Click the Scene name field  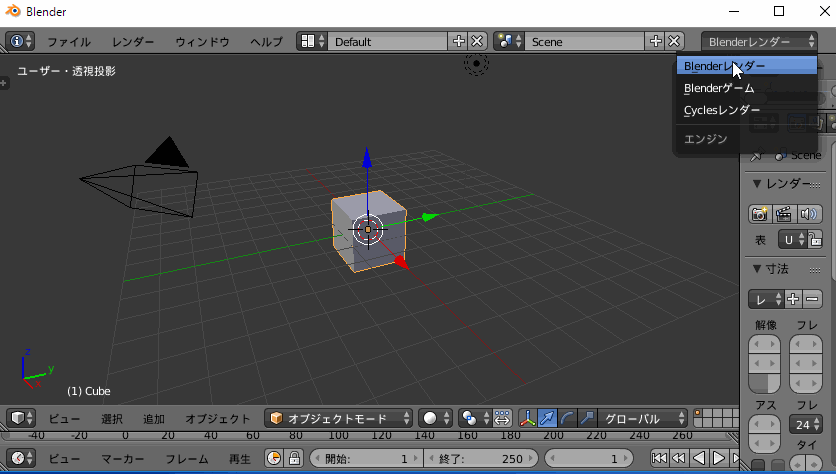pos(584,41)
